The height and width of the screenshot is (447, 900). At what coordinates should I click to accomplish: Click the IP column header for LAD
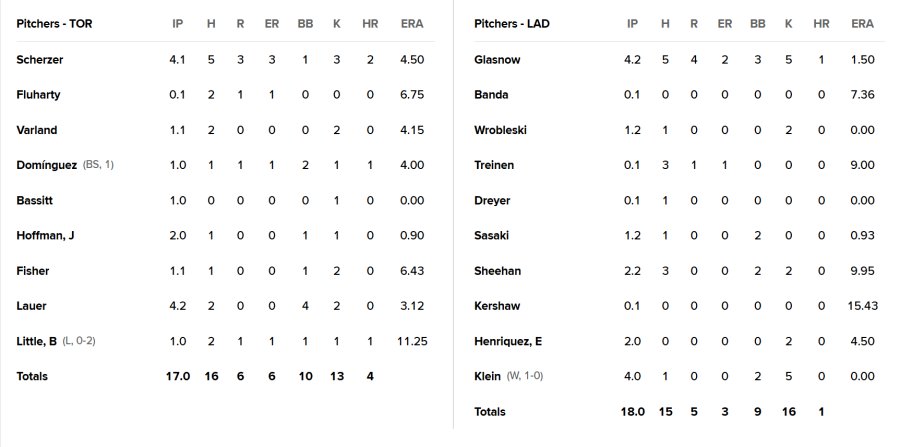click(632, 24)
